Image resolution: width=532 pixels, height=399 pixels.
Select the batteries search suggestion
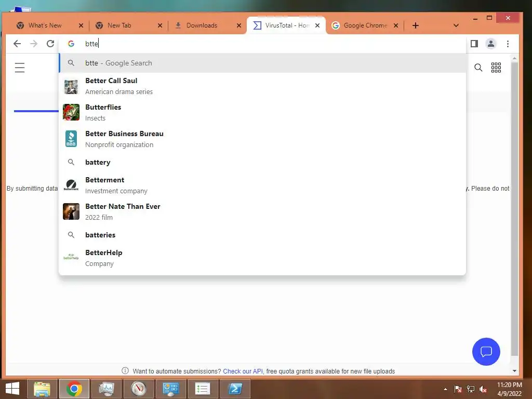[x=262, y=235]
